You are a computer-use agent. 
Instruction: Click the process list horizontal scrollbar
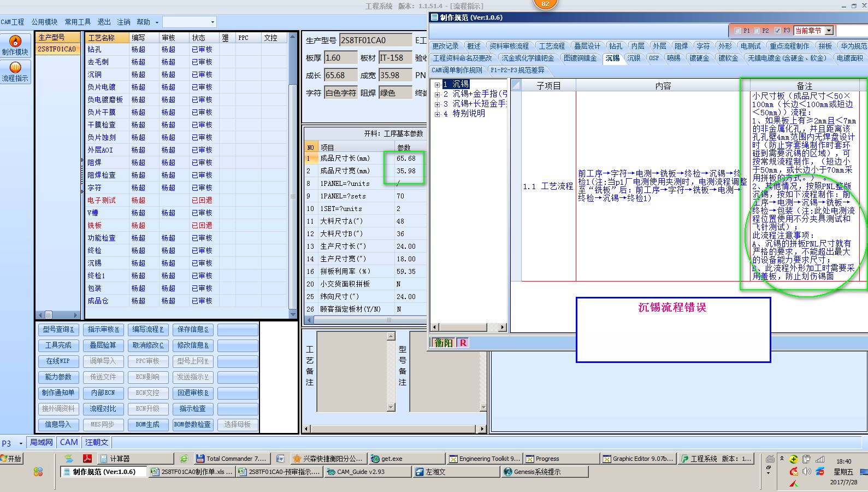click(x=57, y=315)
